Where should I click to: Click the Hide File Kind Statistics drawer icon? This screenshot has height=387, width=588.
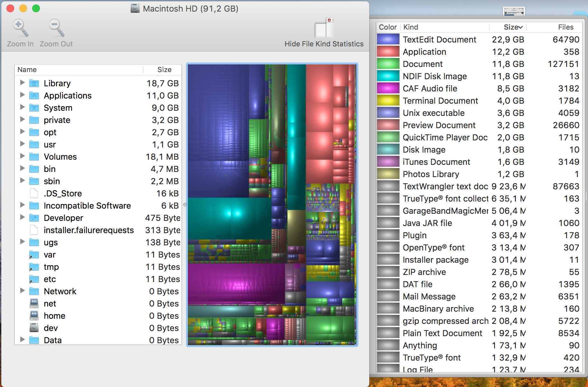click(324, 28)
